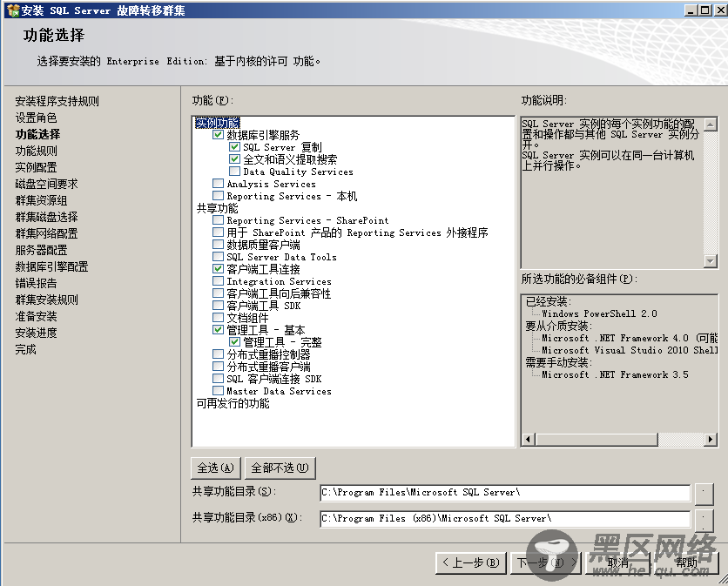Toggle 管理工具 - 完整 checkbox
728x586 pixels.
point(234,342)
